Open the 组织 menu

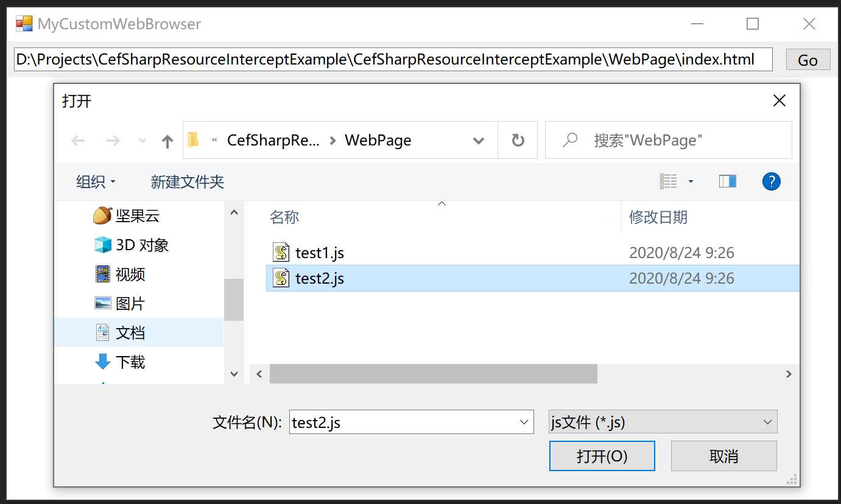pos(96,181)
